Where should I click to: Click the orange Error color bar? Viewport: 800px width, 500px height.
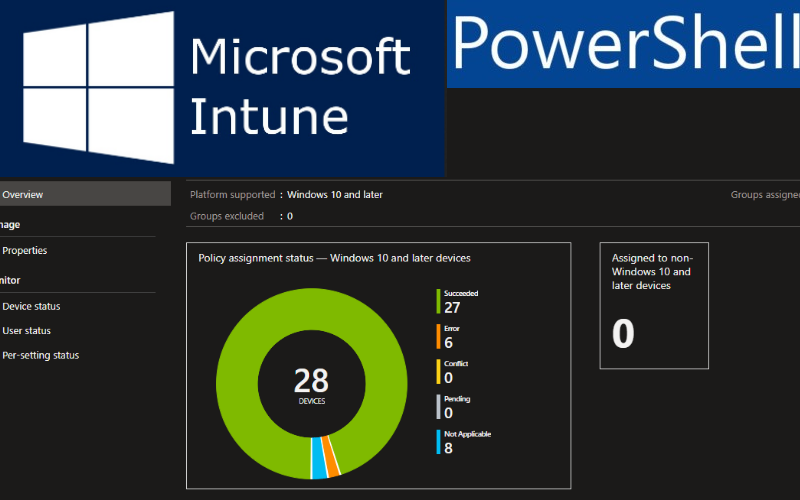438,337
